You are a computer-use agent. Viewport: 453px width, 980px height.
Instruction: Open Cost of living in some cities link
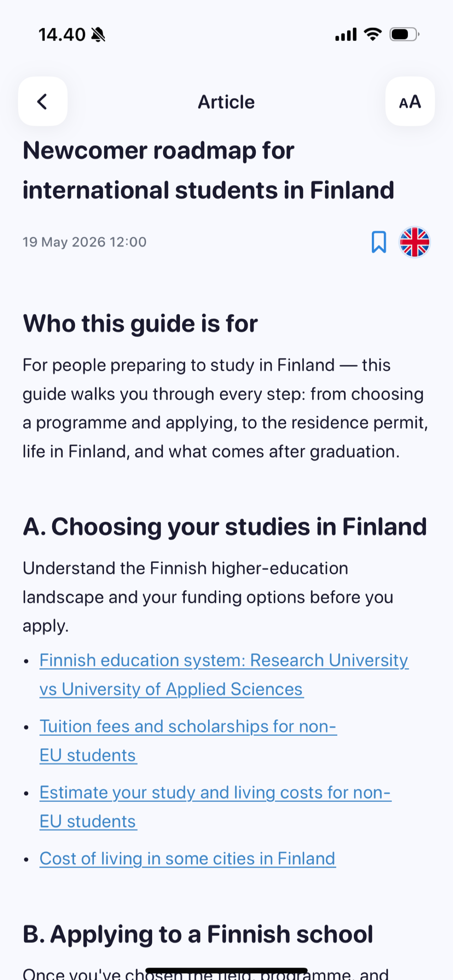point(187,859)
